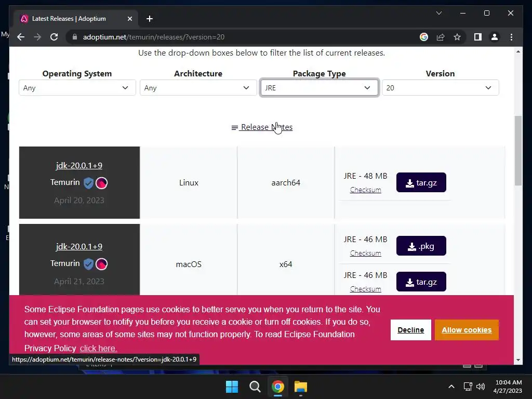Go forward in browser history
Image resolution: width=532 pixels, height=399 pixels.
(37, 37)
